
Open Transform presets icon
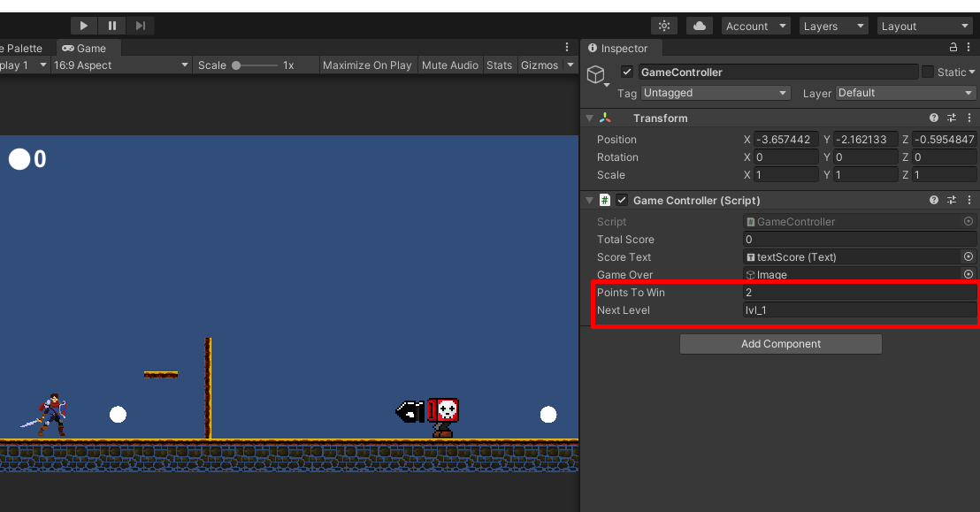coord(951,118)
